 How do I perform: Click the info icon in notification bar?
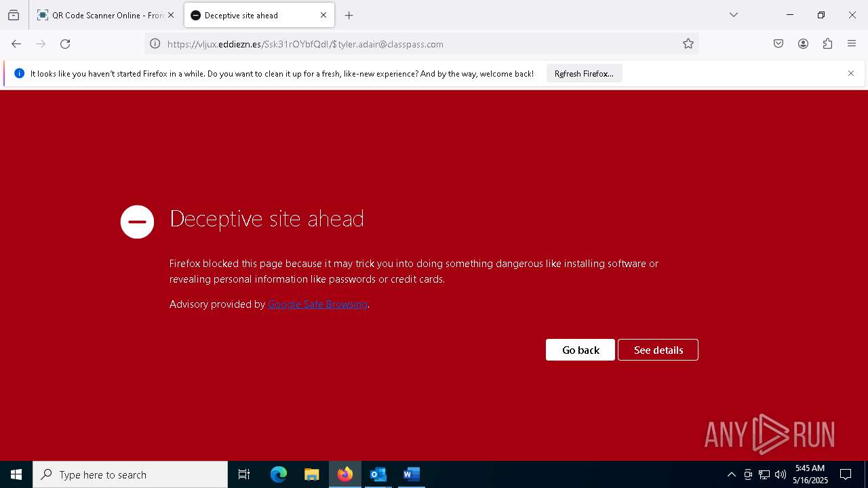[x=19, y=73]
